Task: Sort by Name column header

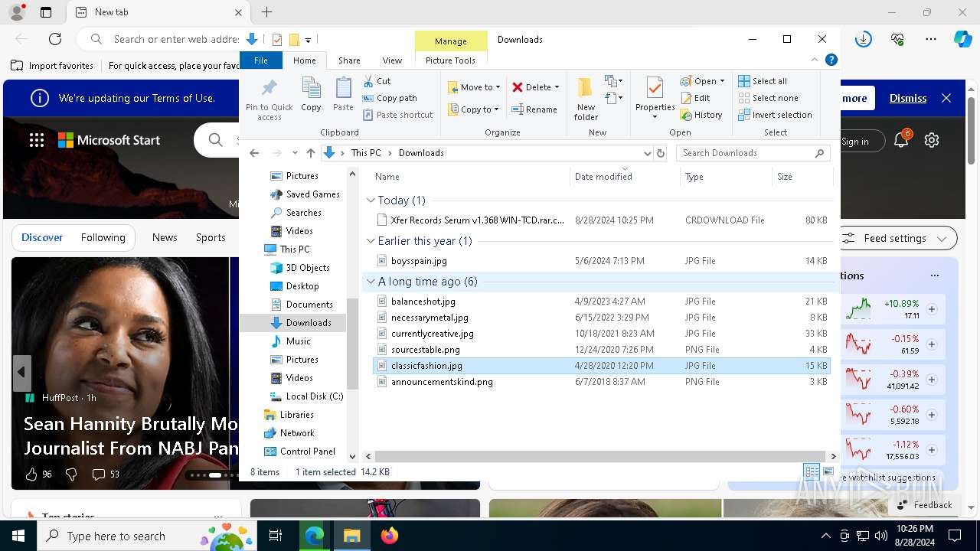Action: coord(465,177)
